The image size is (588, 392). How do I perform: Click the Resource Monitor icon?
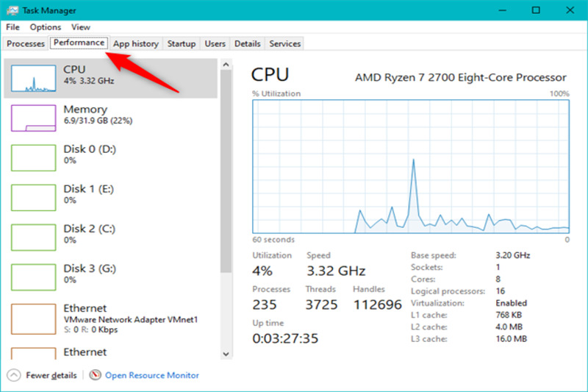coord(95,375)
